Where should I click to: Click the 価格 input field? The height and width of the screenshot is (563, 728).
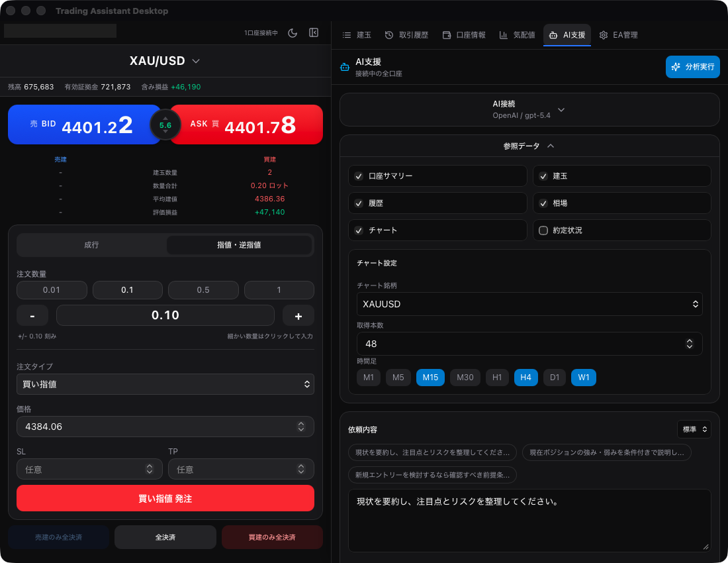pos(156,427)
